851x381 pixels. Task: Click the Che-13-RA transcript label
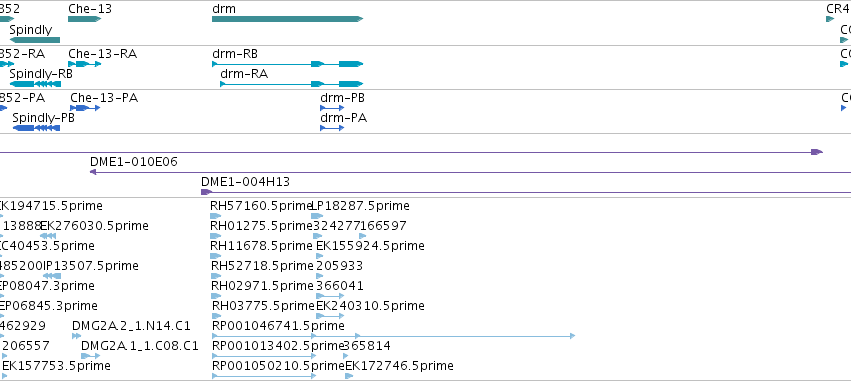click(x=103, y=54)
